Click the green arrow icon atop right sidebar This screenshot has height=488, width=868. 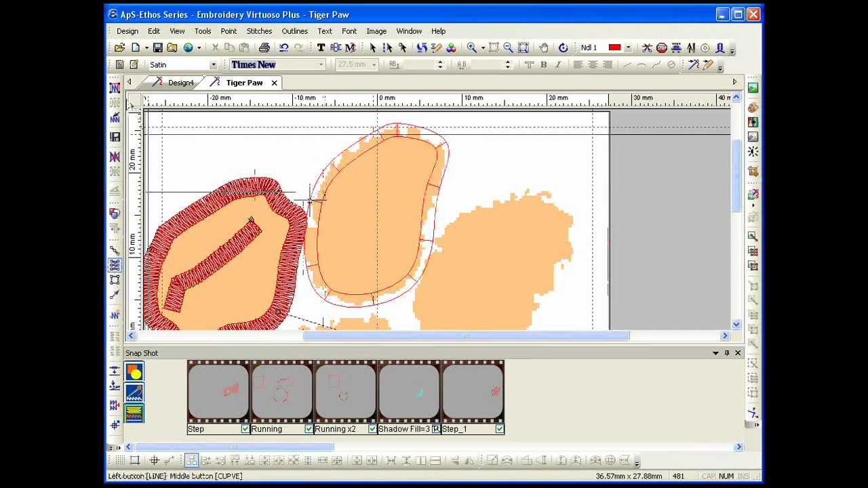coord(753,88)
